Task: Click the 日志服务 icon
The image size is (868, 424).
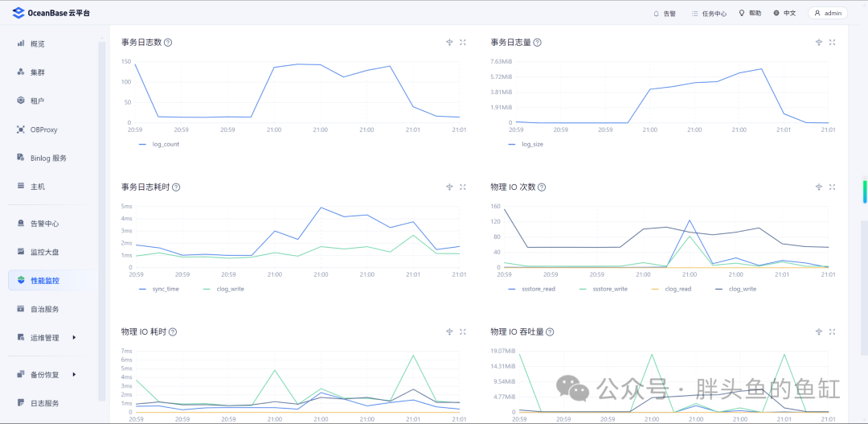Action: tap(21, 402)
